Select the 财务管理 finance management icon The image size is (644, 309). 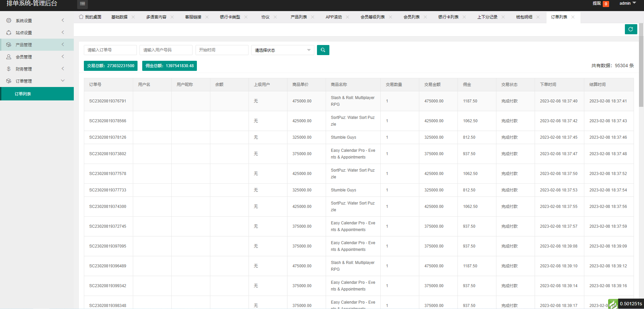pos(9,69)
